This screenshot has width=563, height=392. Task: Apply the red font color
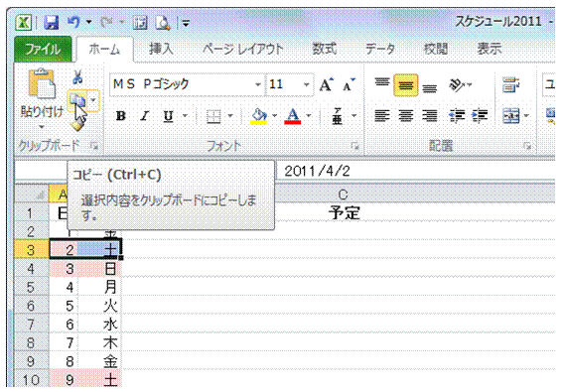point(293,116)
